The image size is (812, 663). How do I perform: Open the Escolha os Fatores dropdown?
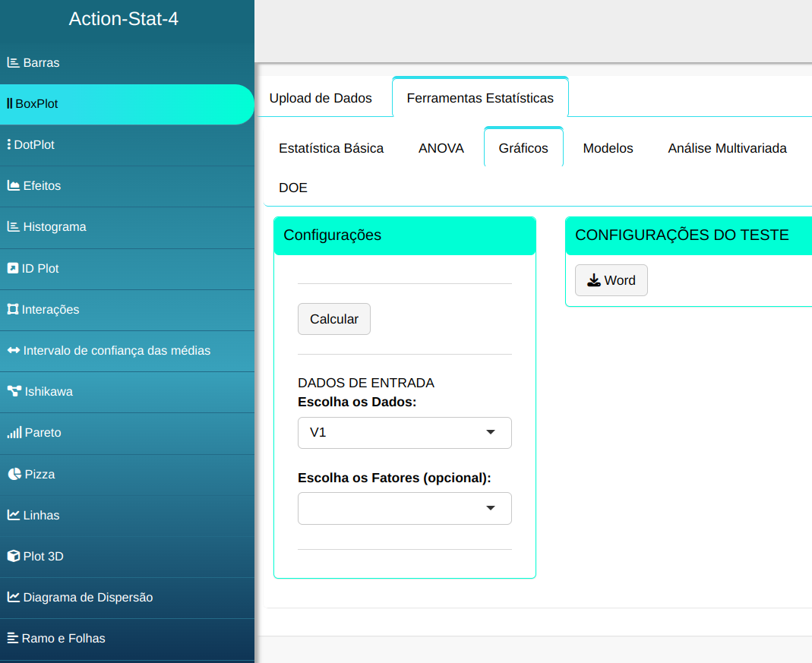tap(404, 509)
